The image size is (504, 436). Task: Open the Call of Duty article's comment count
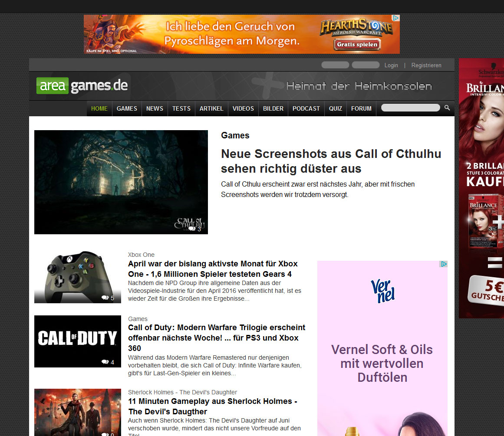pos(108,362)
